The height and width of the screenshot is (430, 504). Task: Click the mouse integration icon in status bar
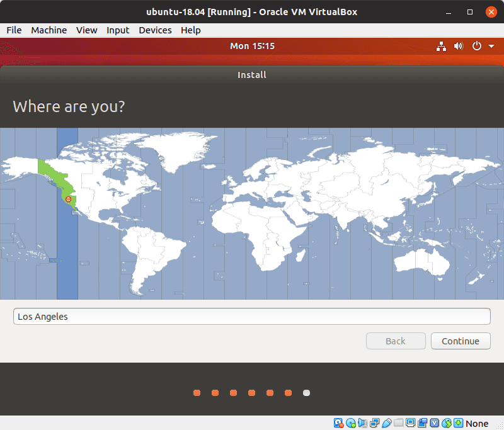click(447, 423)
